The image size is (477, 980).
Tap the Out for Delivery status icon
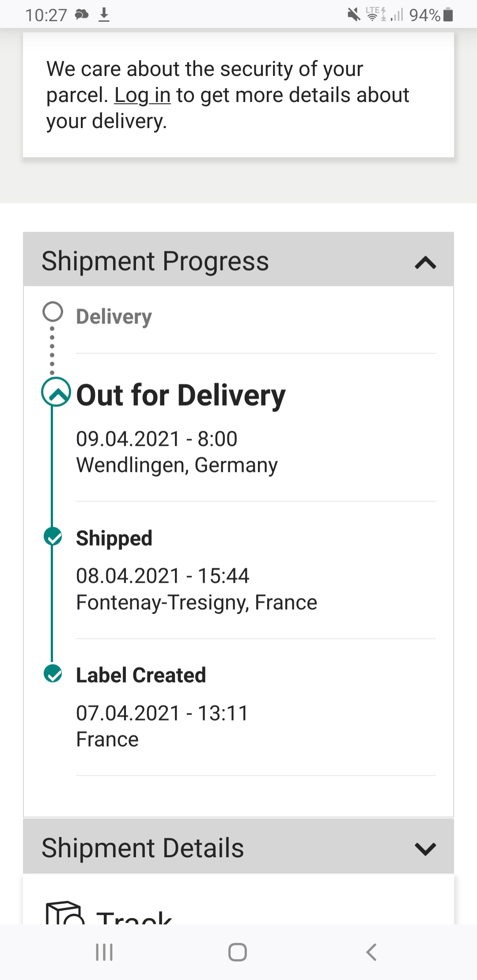pos(56,392)
